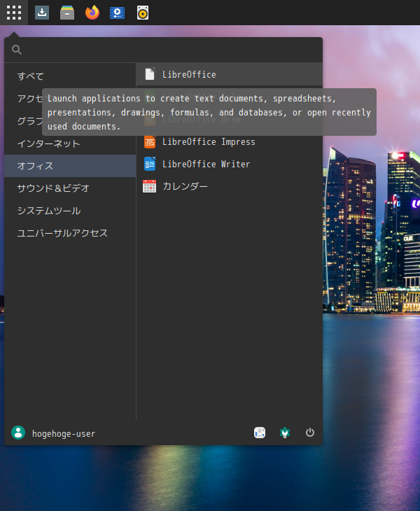Select the システムツール category

click(70, 211)
